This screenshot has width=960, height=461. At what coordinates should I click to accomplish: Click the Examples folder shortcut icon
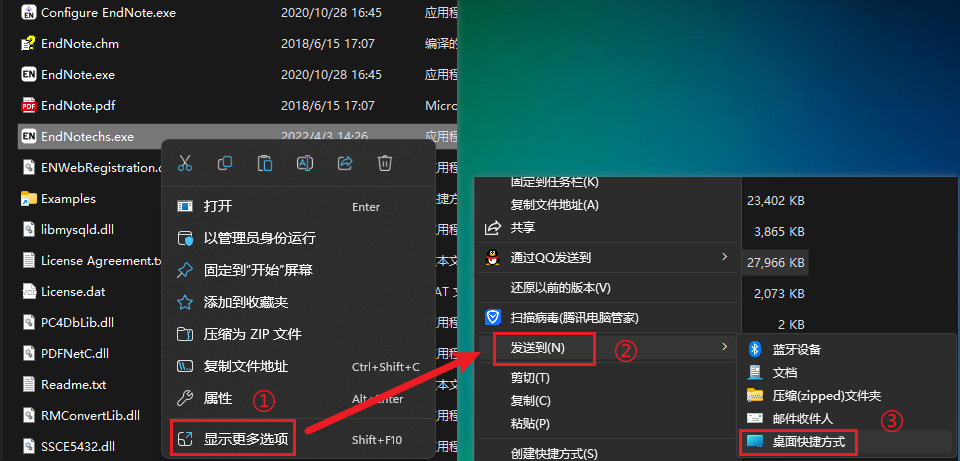coord(28,198)
